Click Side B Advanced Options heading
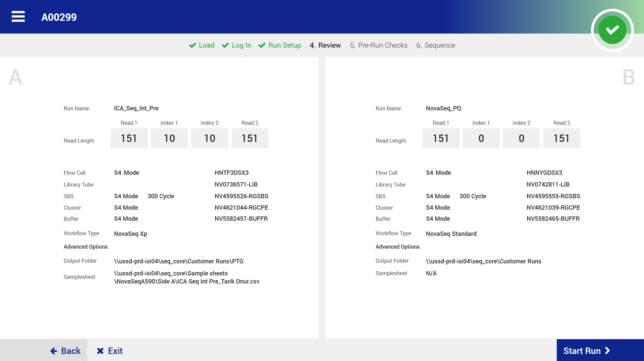The image size is (644, 361). pos(397,247)
